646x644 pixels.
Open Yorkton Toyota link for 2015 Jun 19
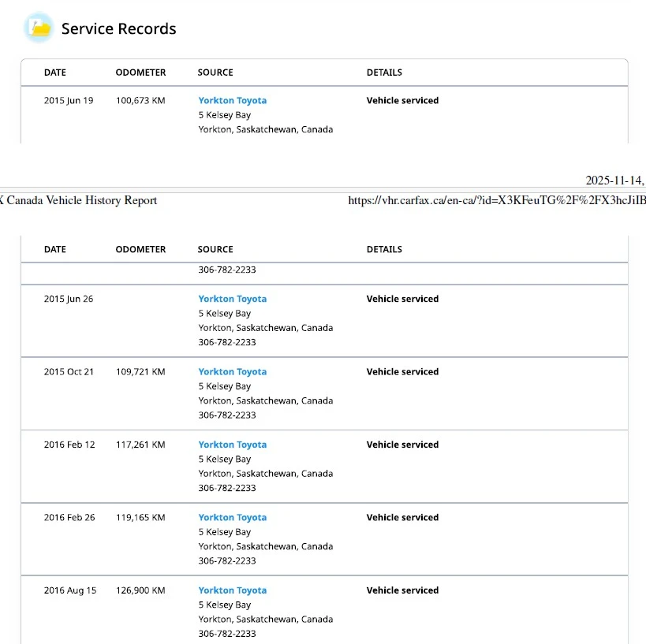(x=233, y=100)
